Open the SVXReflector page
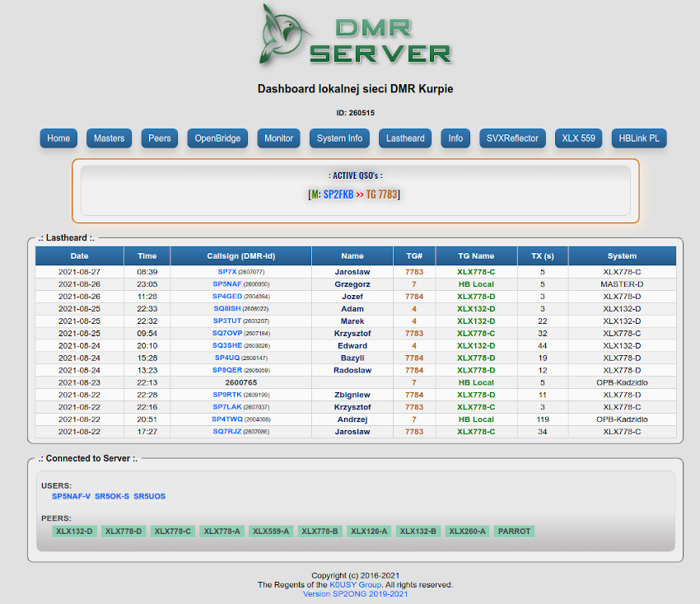Screen dimensions: 700x604 pos(512,138)
